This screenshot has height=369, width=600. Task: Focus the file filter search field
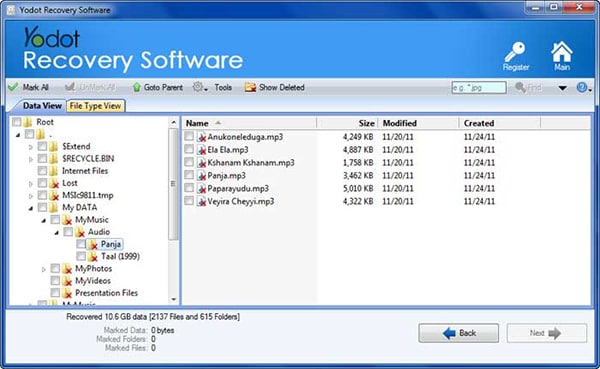click(479, 88)
